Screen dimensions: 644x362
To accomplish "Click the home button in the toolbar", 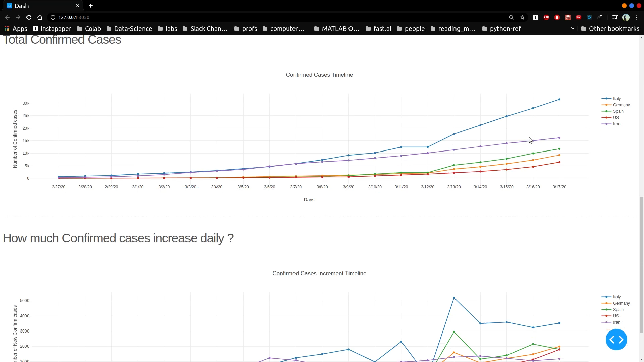I will (40, 17).
